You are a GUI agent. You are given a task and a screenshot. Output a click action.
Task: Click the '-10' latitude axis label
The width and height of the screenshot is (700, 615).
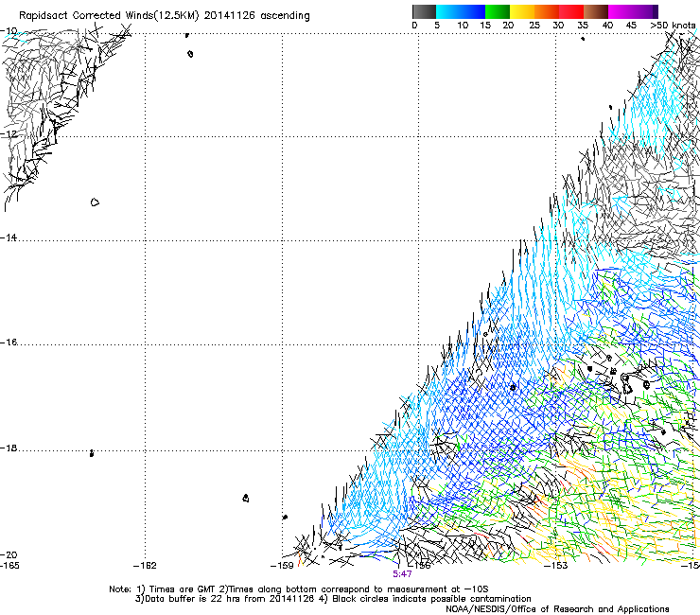[9, 31]
